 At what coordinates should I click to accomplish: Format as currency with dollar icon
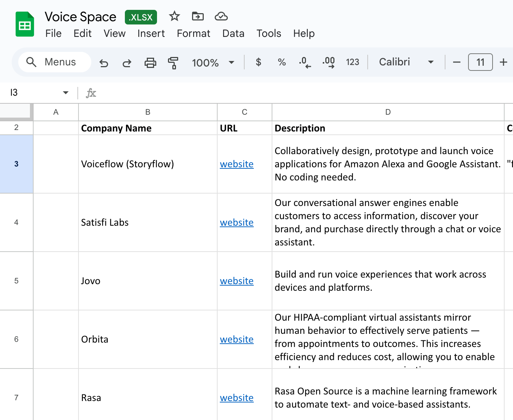coord(259,62)
